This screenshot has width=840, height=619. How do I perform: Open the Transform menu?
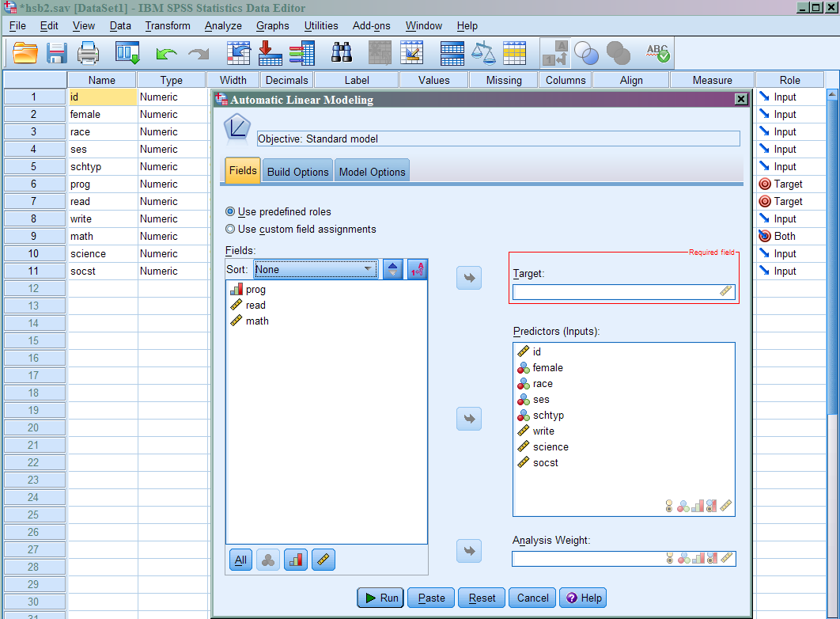(x=168, y=25)
